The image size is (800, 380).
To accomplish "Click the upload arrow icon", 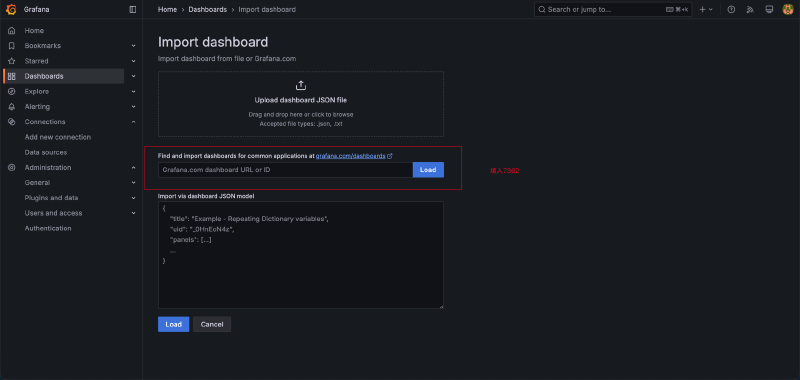I will click(x=301, y=85).
